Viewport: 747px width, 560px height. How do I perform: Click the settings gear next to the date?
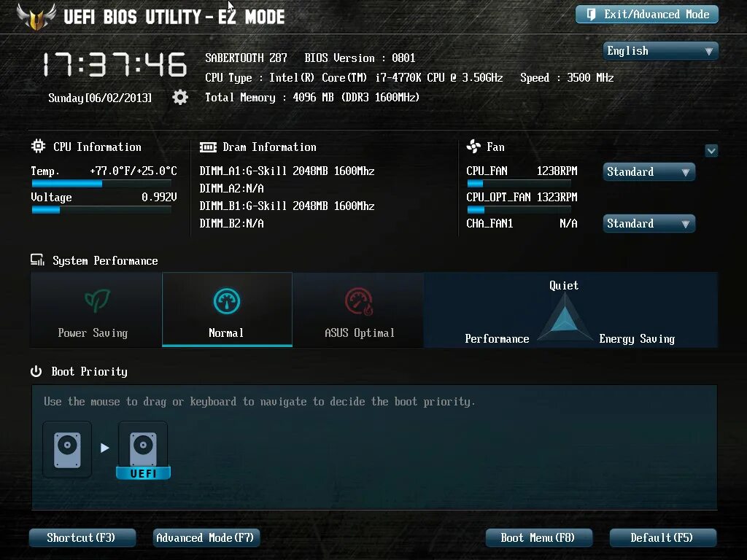179,96
